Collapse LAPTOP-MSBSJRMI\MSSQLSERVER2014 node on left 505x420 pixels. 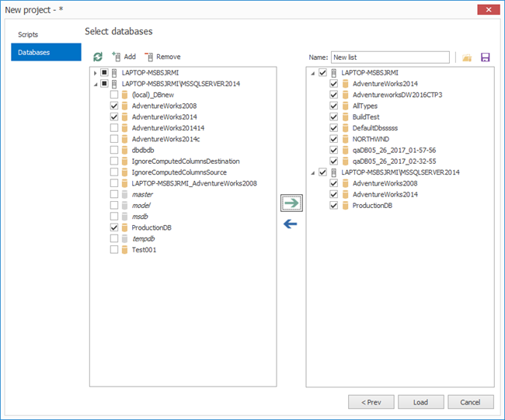[96, 85]
